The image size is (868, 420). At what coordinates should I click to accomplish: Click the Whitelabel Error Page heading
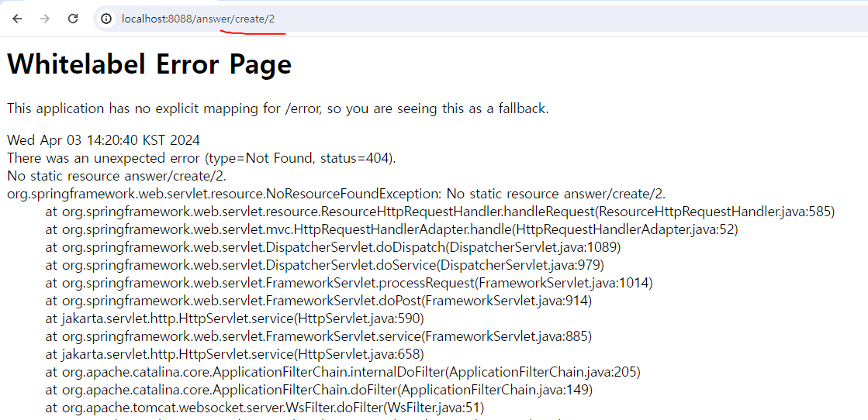pos(149,64)
